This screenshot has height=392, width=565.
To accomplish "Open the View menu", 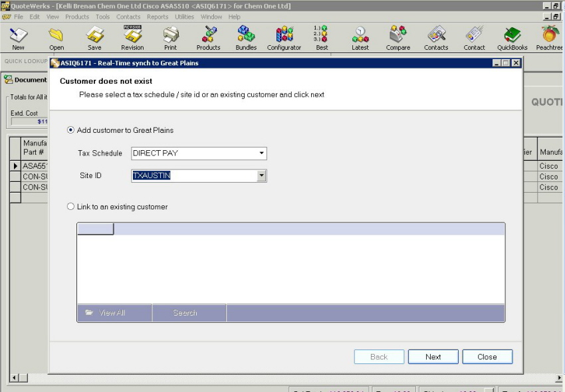I will click(x=53, y=17).
